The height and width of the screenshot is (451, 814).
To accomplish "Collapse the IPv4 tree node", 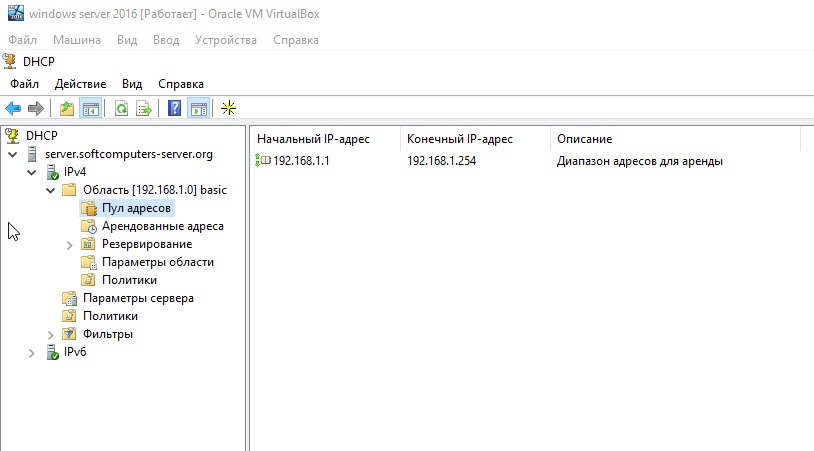I will pos(31,172).
